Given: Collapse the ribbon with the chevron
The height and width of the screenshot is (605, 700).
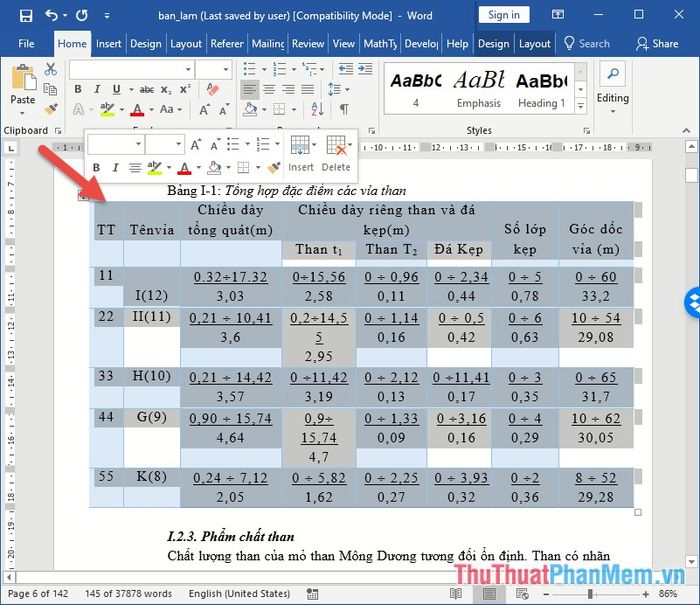Looking at the screenshot, I should click(x=686, y=130).
